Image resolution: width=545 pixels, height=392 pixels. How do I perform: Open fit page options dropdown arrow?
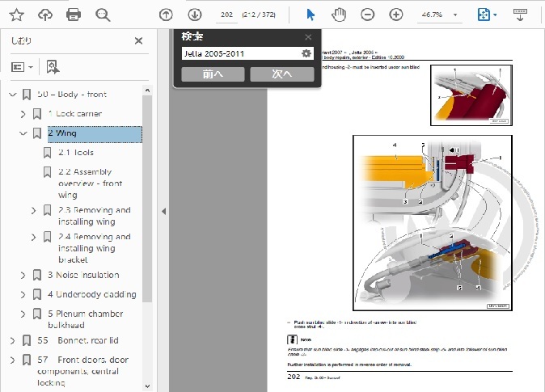[495, 15]
